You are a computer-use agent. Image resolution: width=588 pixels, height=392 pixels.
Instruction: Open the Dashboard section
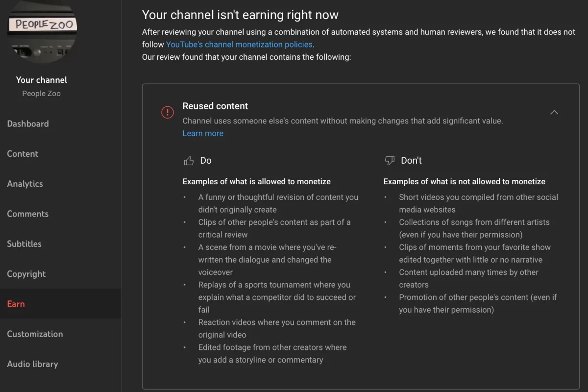click(28, 123)
